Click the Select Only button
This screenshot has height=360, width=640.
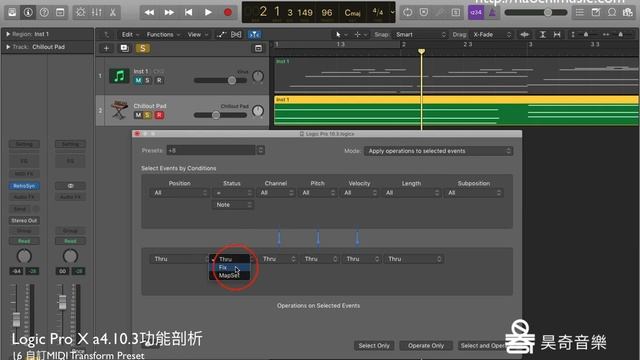click(x=374, y=346)
